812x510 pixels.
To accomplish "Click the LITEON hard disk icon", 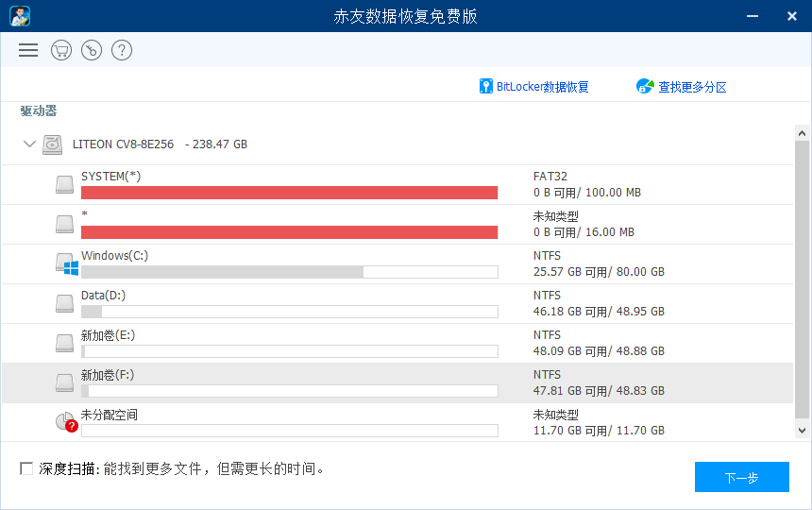I will click(54, 144).
